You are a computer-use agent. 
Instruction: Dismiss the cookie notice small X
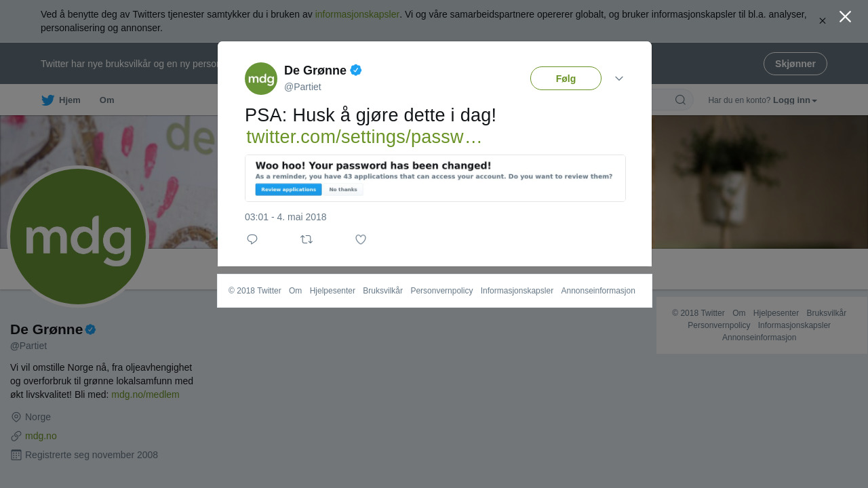(823, 21)
